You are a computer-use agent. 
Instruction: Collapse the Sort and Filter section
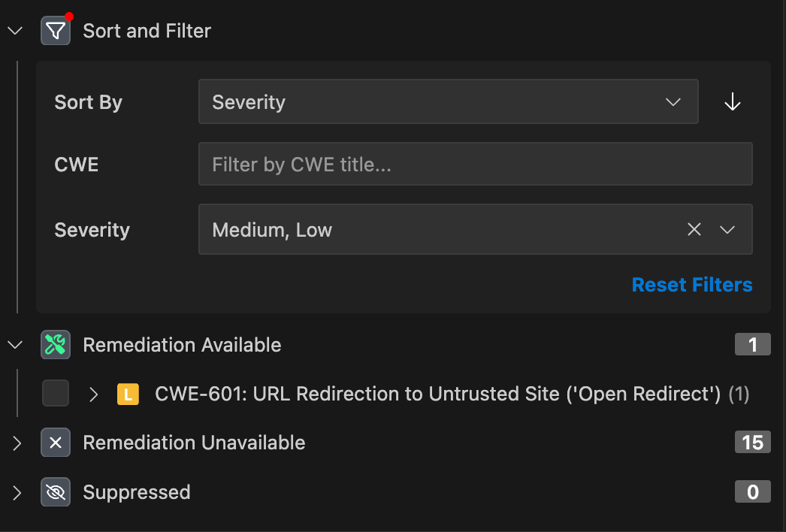[x=15, y=31]
